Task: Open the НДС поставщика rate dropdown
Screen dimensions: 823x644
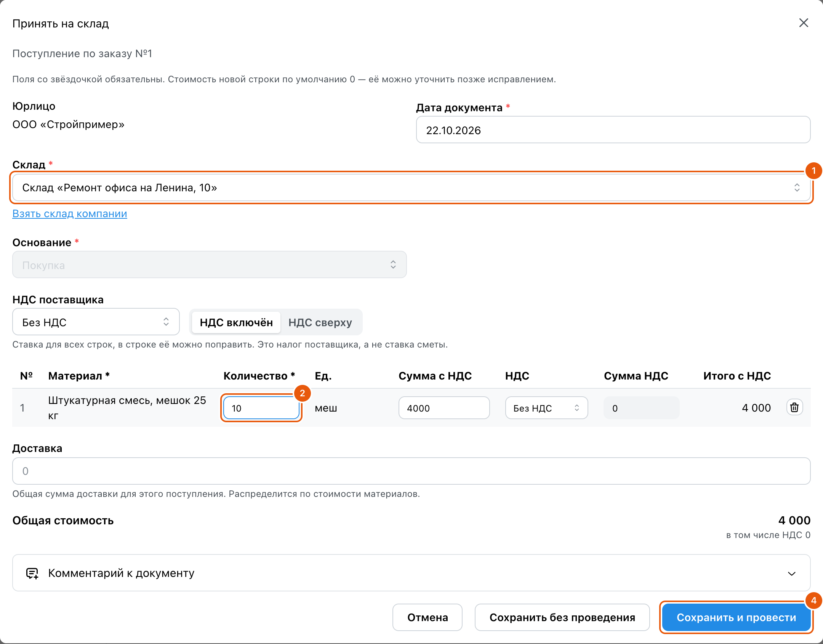Action: click(96, 322)
